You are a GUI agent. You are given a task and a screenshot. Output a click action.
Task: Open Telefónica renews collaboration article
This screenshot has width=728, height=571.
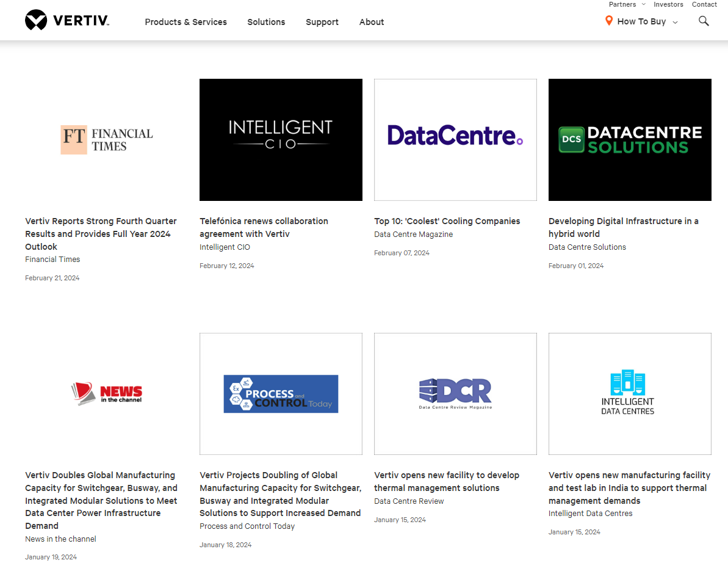(x=264, y=227)
